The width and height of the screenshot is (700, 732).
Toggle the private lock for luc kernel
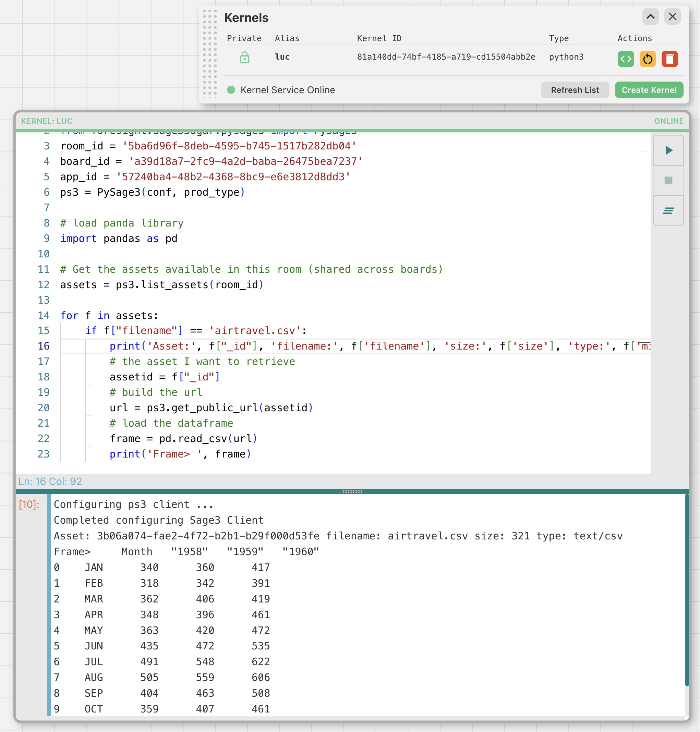(x=244, y=57)
